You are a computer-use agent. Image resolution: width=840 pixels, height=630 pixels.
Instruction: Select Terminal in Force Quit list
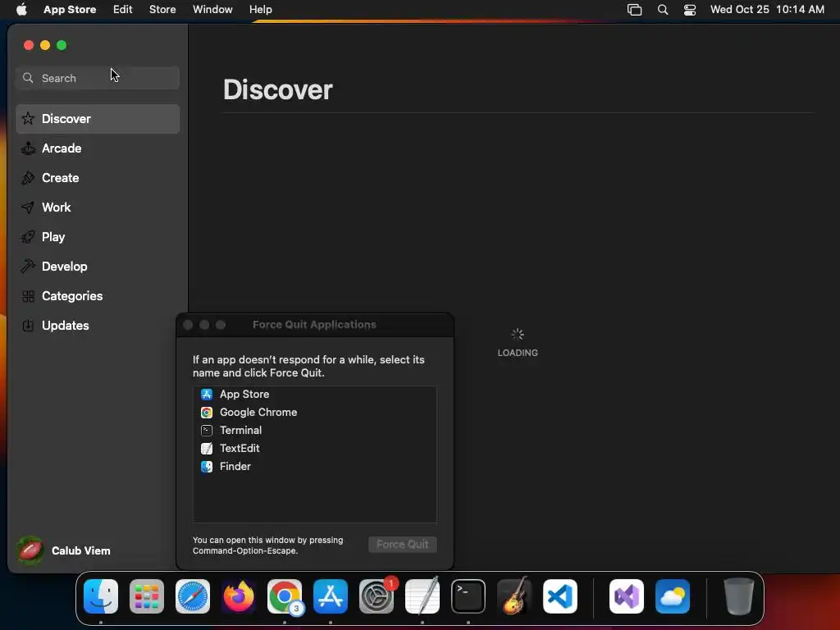point(314,430)
